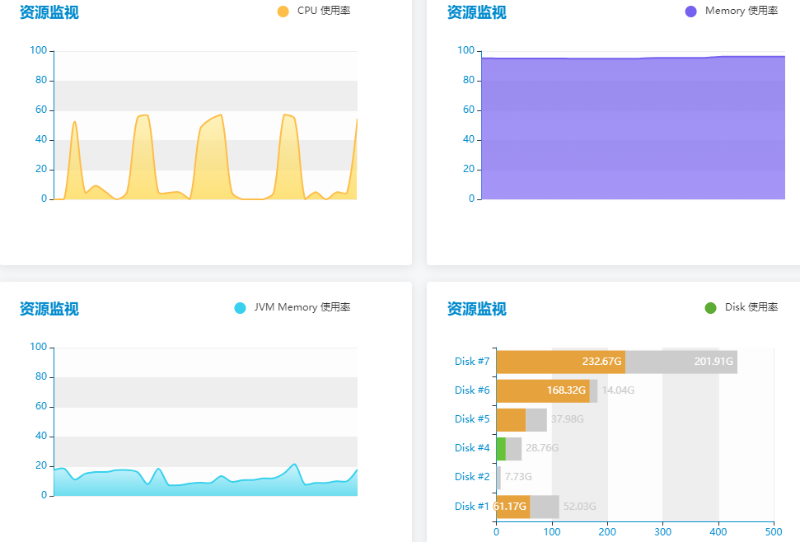Click the cyan JVM Memory area chart

pyautogui.click(x=200, y=485)
